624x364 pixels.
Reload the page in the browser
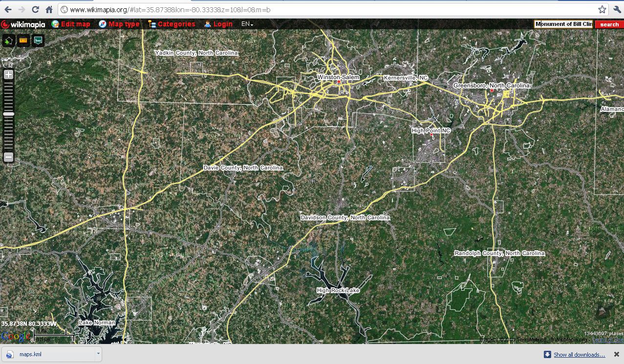point(35,9)
